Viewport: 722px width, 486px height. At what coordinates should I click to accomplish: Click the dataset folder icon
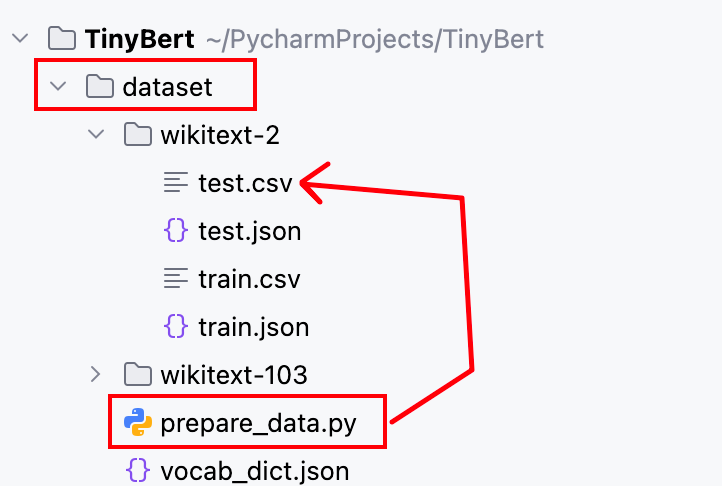tap(99, 86)
